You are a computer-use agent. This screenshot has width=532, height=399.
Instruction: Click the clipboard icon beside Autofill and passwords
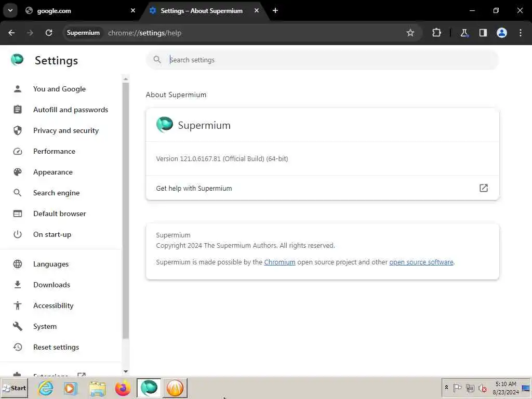(x=18, y=110)
